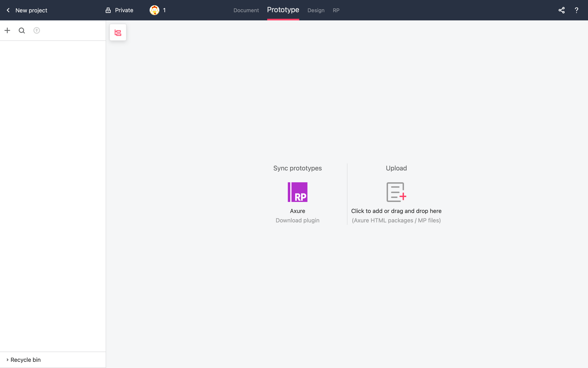Add a new item with the plus icon
588x368 pixels.
7,30
